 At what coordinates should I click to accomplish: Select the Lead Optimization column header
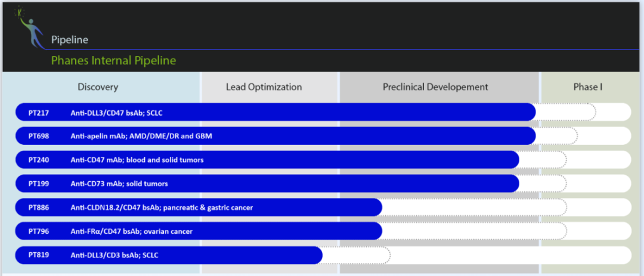264,87
